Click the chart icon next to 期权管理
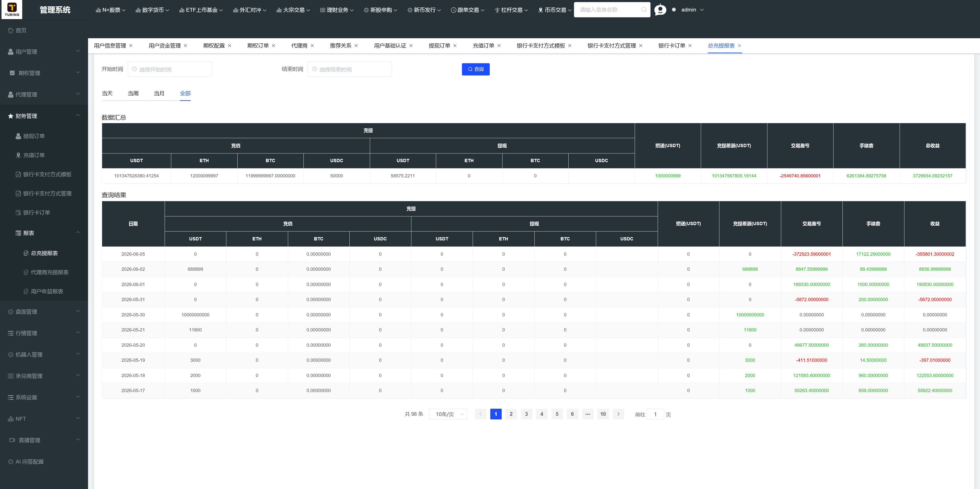This screenshot has width=980, height=489. pyautogui.click(x=12, y=73)
